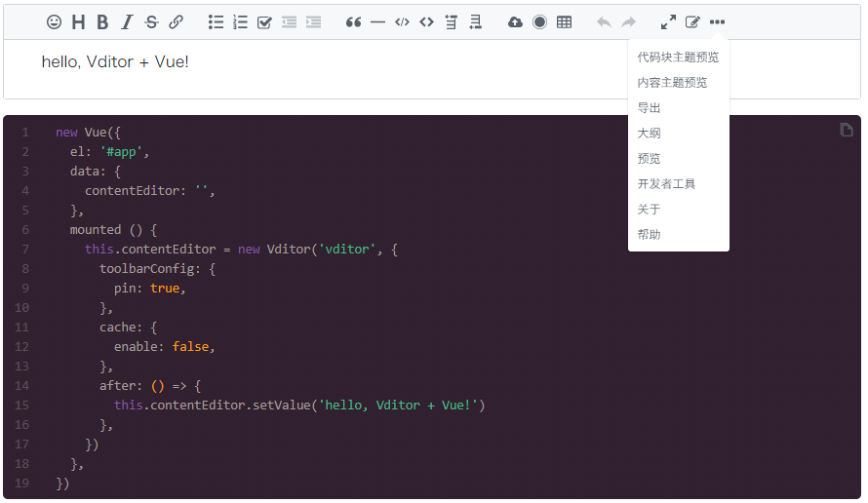Select 导出 from the dropdown
The height and width of the screenshot is (503, 868).
(678, 108)
